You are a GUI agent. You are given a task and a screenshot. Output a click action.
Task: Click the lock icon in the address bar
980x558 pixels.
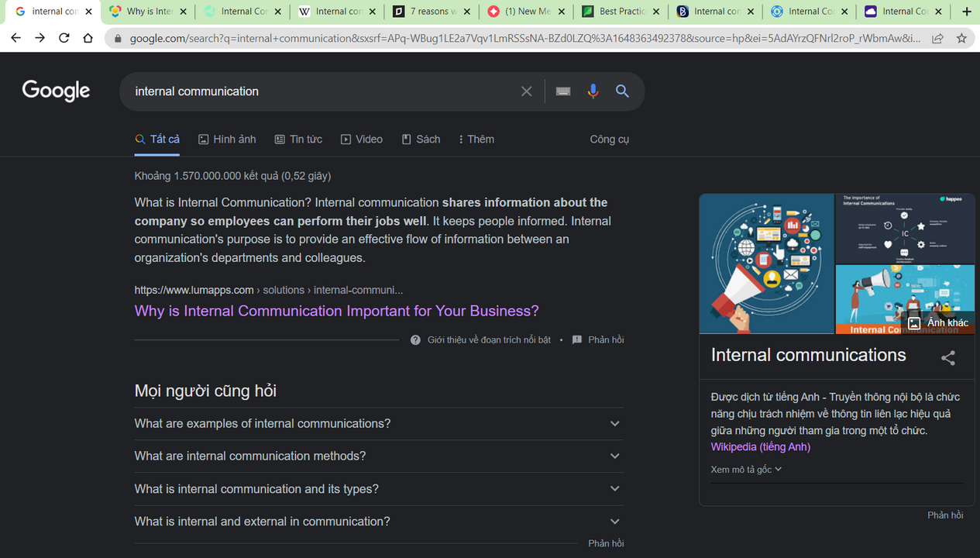pyautogui.click(x=117, y=37)
